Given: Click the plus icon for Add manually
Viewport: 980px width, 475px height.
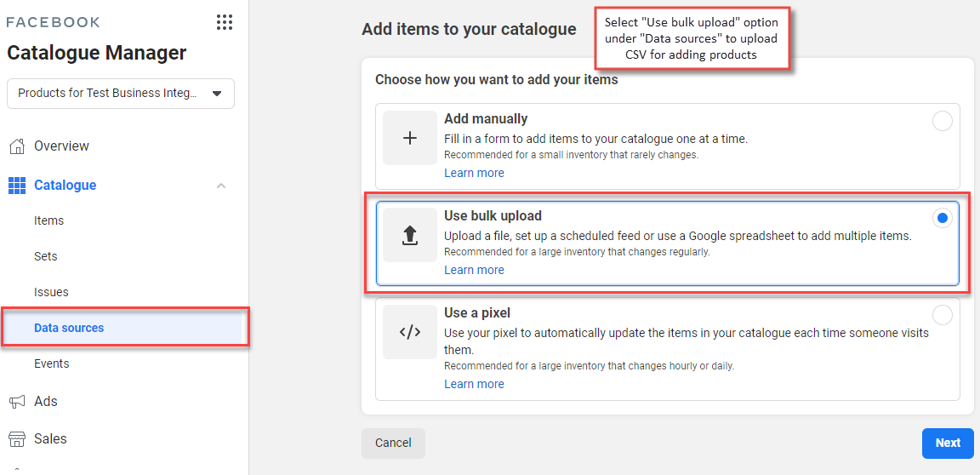Looking at the screenshot, I should [x=410, y=138].
